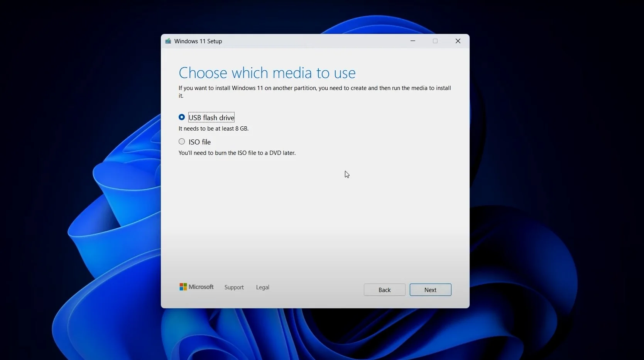Click the "at least 8 GB" note
The width and height of the screenshot is (644, 360).
coord(213,129)
